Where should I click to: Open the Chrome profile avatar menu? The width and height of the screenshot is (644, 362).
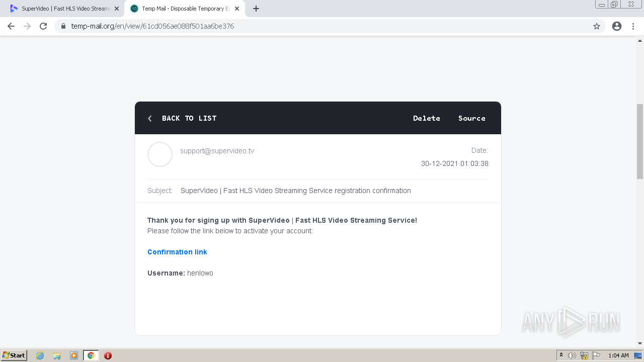(617, 26)
